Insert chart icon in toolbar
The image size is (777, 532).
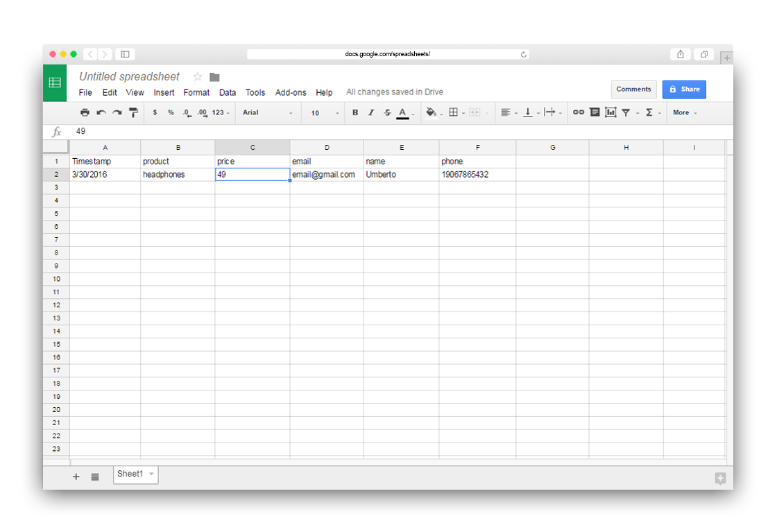point(610,112)
